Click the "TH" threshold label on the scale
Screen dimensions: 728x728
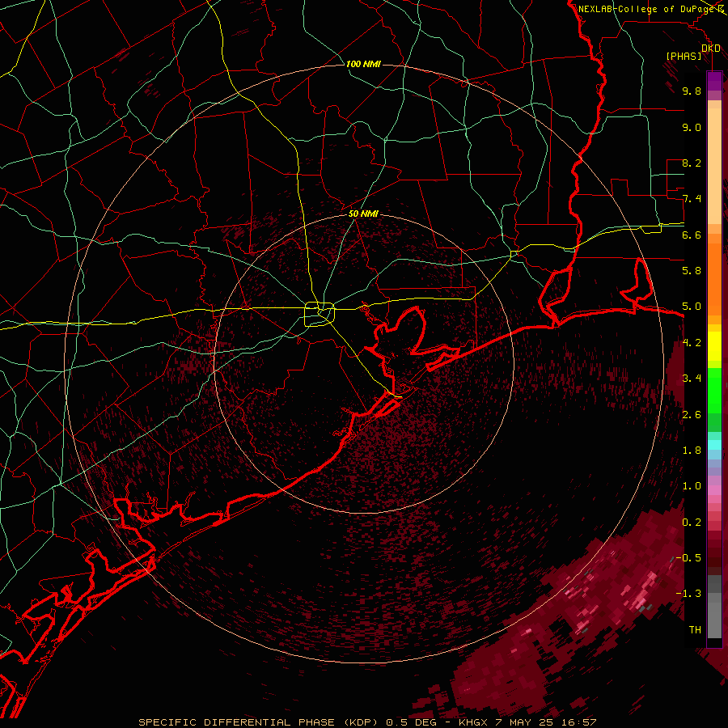[695, 629]
